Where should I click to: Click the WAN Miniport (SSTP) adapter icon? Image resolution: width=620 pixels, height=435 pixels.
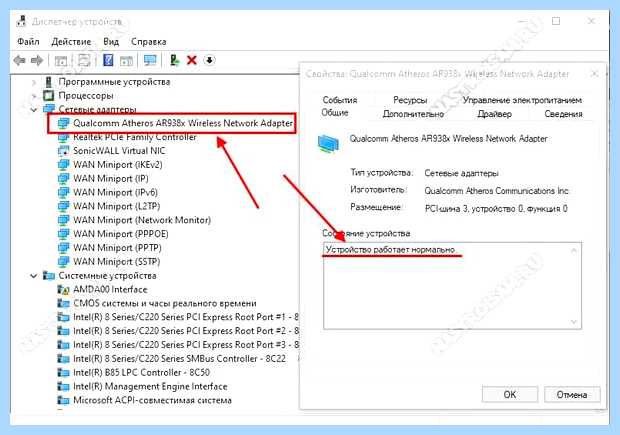click(63, 261)
